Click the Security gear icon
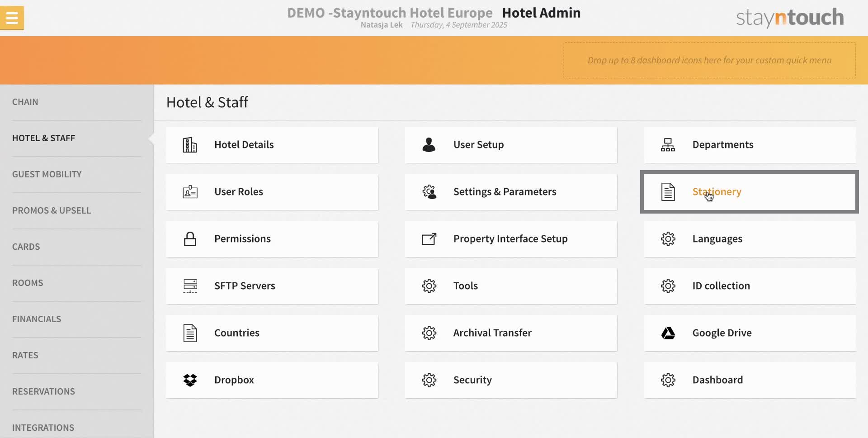868x438 pixels. point(429,380)
